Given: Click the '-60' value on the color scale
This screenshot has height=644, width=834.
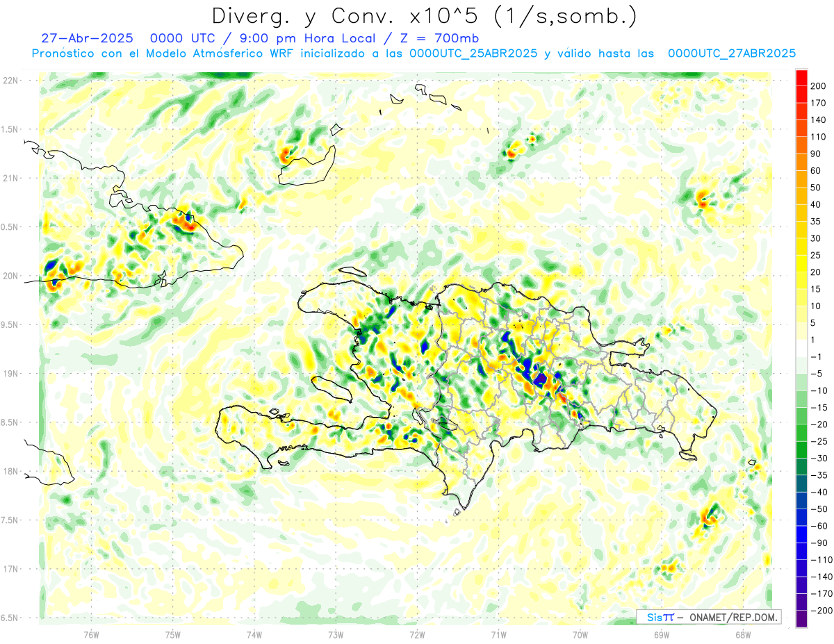Looking at the screenshot, I should click(x=819, y=526).
